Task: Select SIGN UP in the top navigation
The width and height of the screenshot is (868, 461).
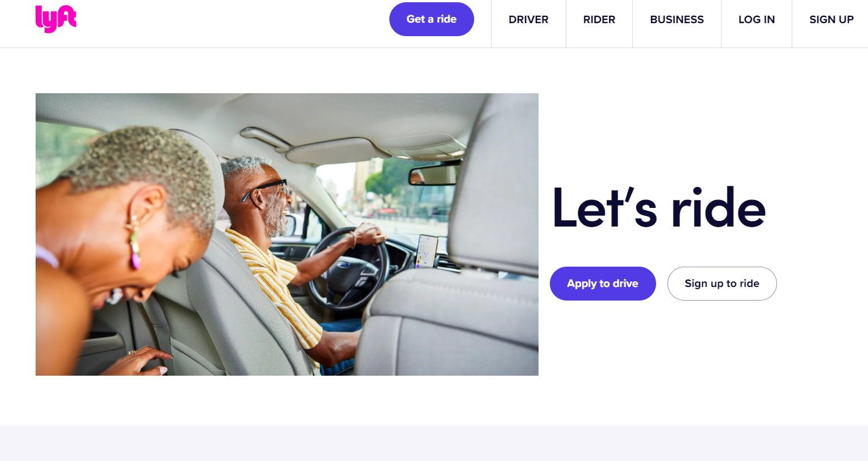Action: pyautogui.click(x=831, y=19)
